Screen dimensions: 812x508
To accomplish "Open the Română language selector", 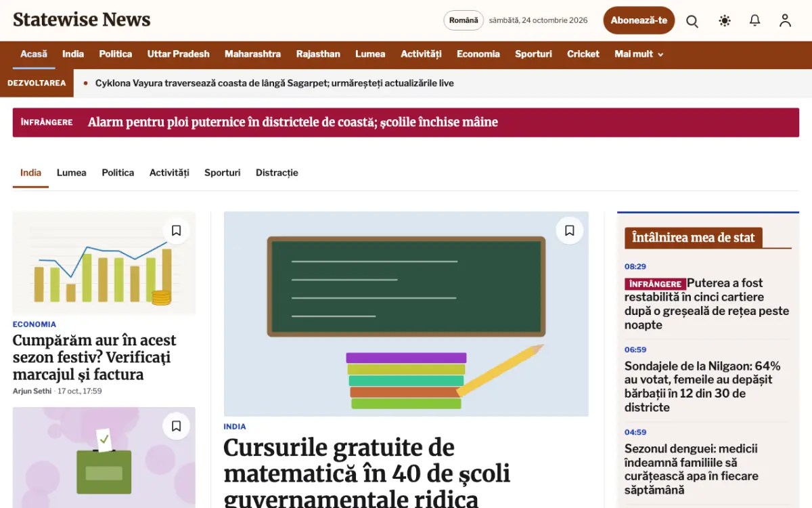I will [464, 20].
